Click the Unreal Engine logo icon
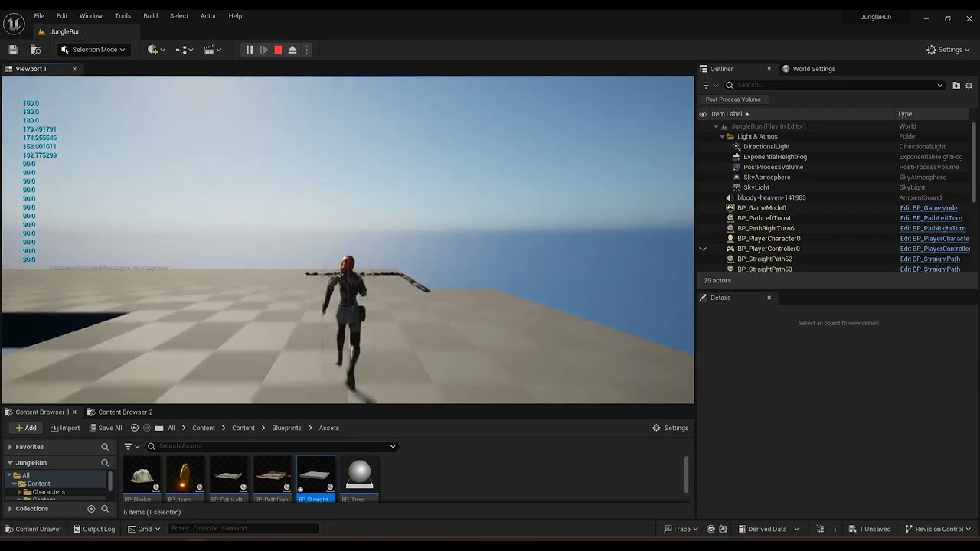 pyautogui.click(x=14, y=24)
